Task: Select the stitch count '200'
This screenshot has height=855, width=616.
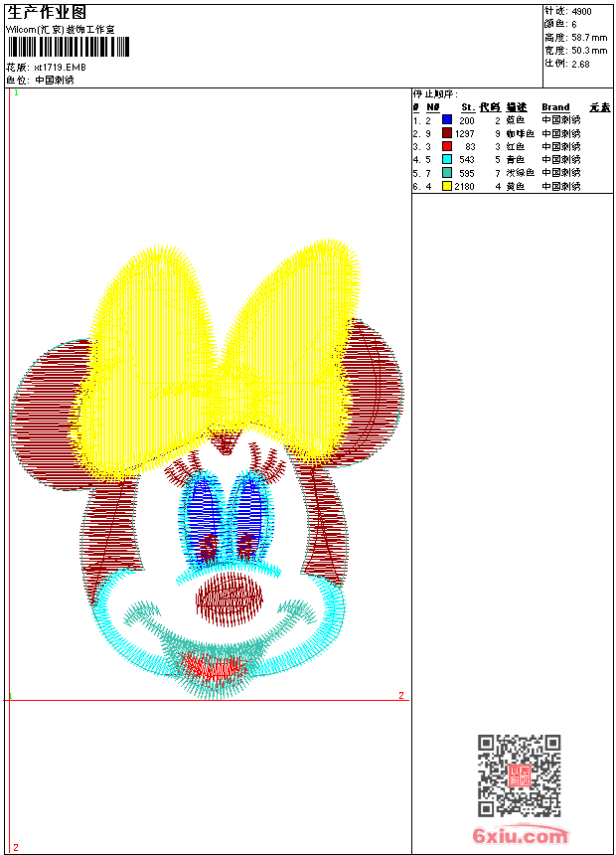Action: 467,120
